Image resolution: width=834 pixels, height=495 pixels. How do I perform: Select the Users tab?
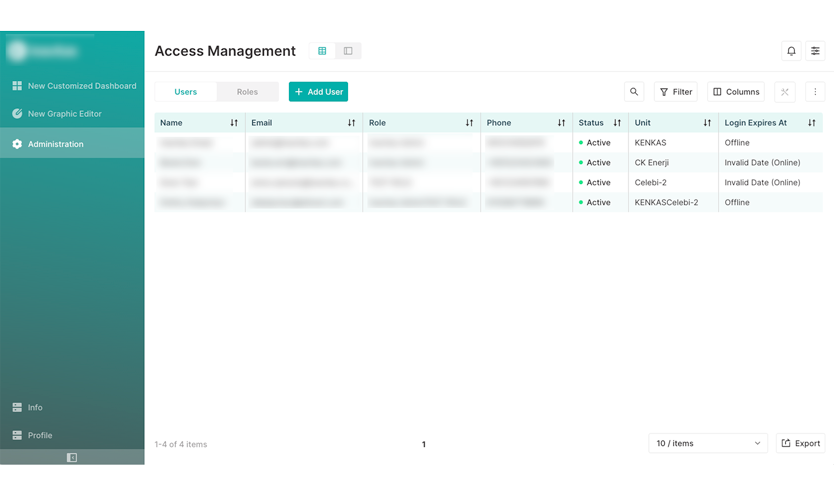pyautogui.click(x=186, y=92)
